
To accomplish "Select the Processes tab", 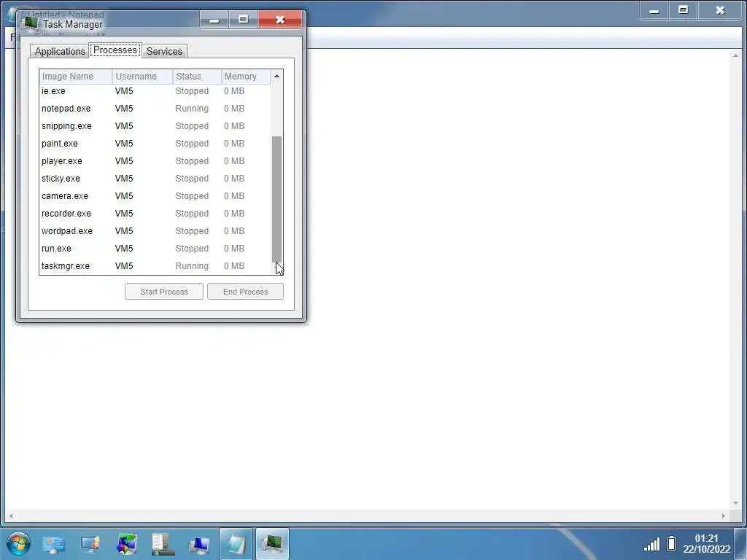I will 115,50.
